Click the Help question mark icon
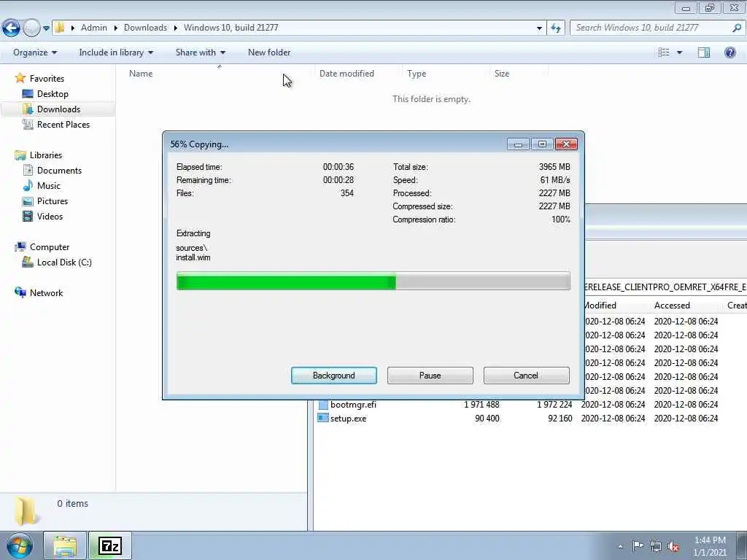This screenshot has height=560, width=747. pyautogui.click(x=729, y=52)
